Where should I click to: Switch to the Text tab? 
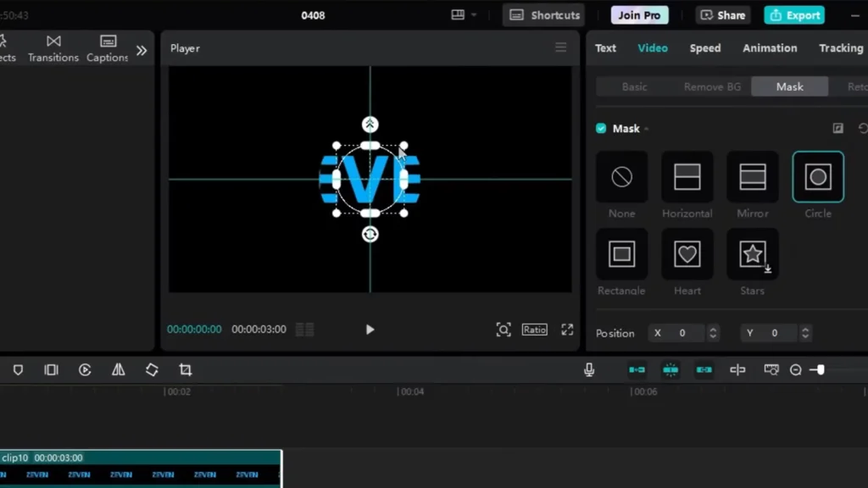pos(605,48)
